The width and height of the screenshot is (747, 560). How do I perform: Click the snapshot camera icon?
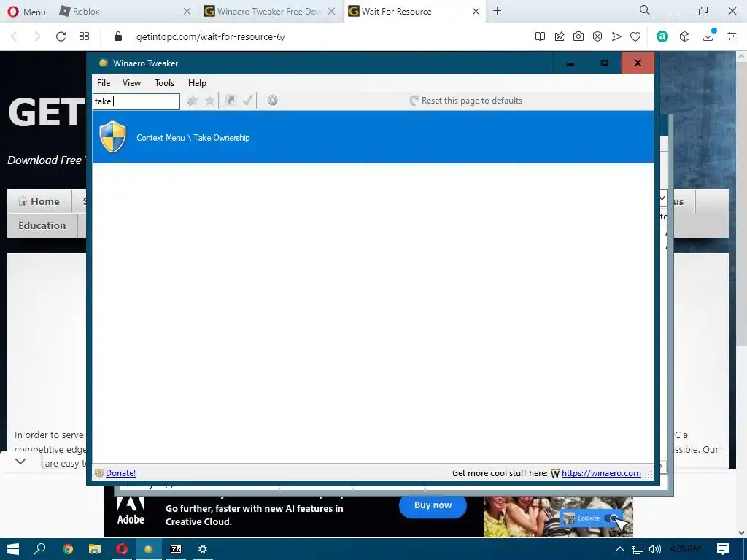coord(578,36)
